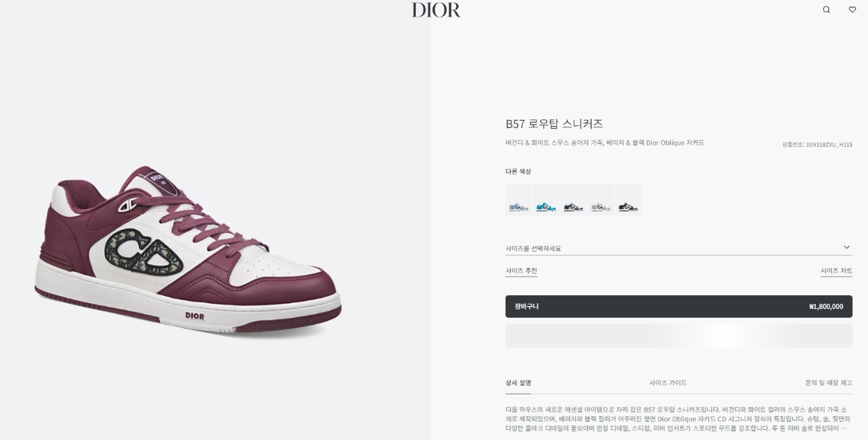Click the loading button below 장바구니
Screen dimensions: 868x440
tap(678, 335)
